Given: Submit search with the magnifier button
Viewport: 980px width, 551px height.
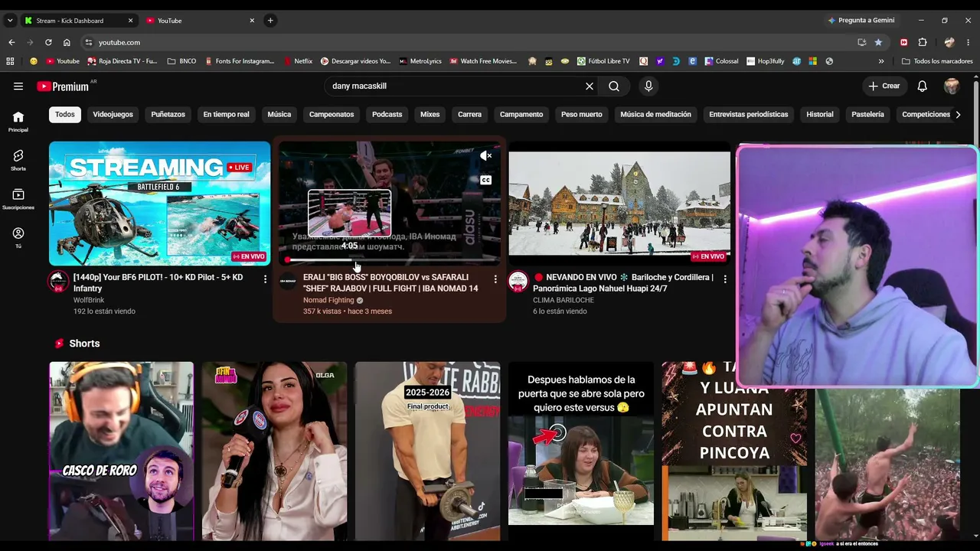Looking at the screenshot, I should pyautogui.click(x=614, y=86).
